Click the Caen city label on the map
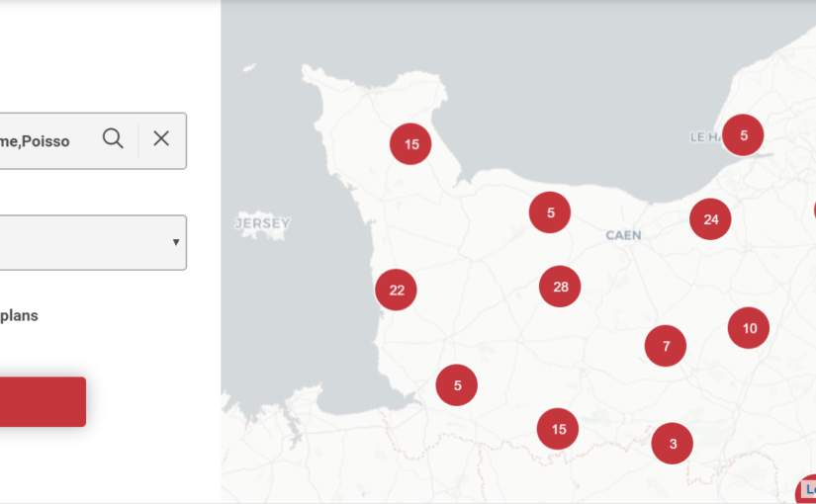The height and width of the screenshot is (504, 816). pos(623,235)
